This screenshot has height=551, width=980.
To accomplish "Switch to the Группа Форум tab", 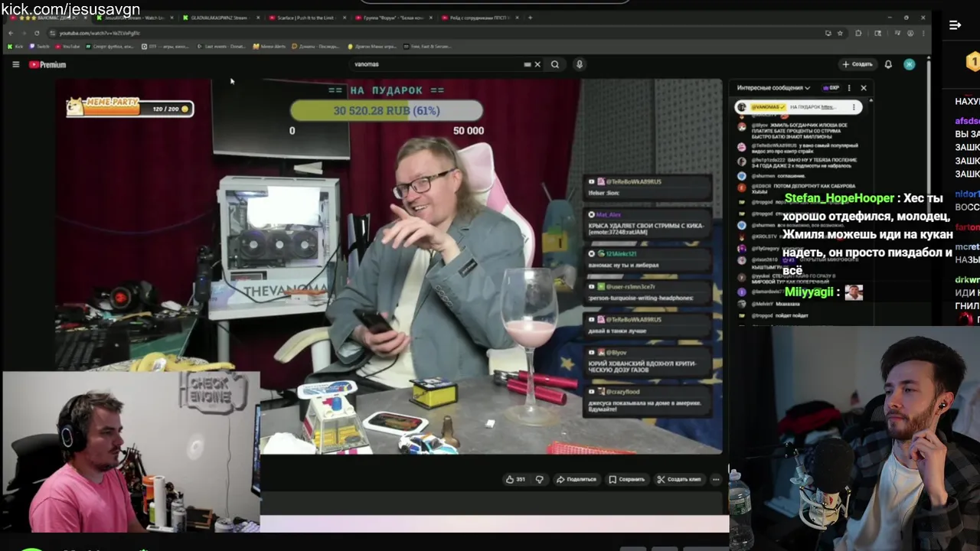I will click(392, 17).
